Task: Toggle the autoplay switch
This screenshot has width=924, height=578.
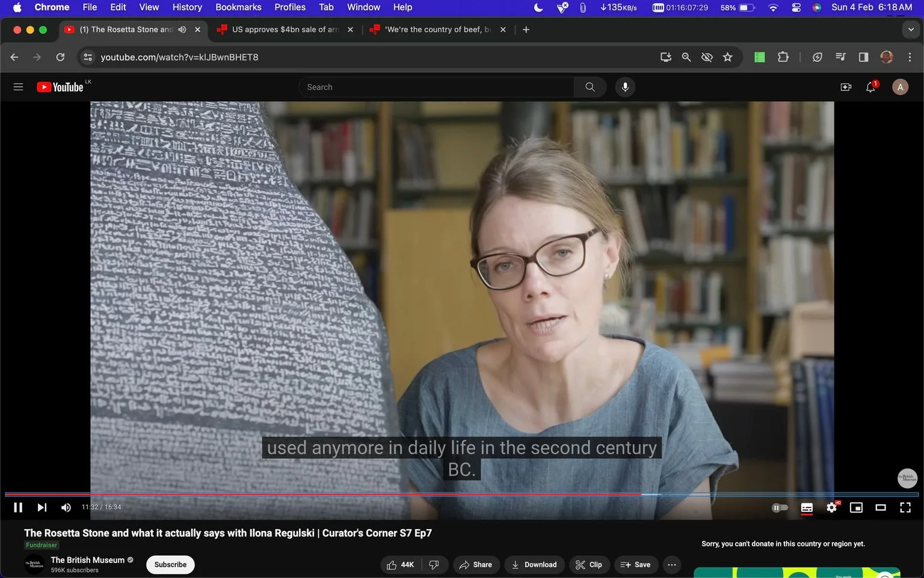Action: (x=780, y=508)
